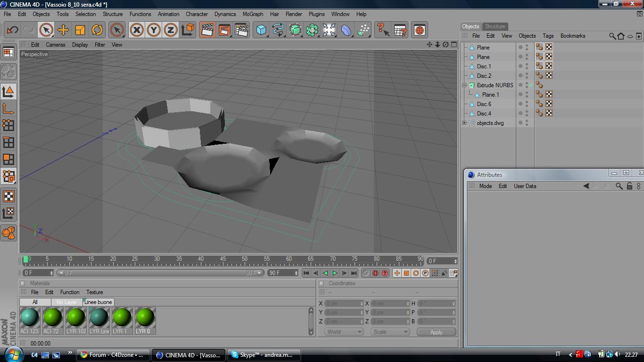Click the Object Manager home icon
Image resolution: width=644 pixels, height=362 pixels.
[621, 36]
